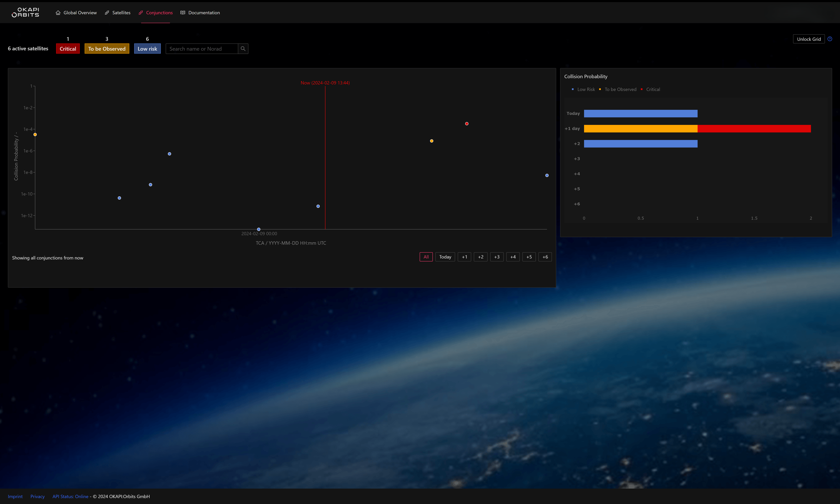Select the All time filter

click(x=426, y=257)
